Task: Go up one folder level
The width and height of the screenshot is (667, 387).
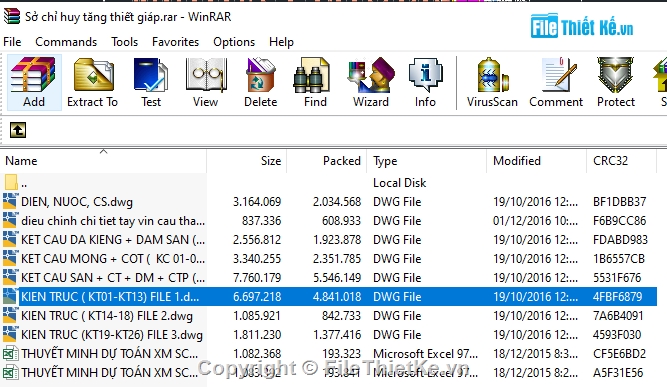Action: (x=18, y=130)
